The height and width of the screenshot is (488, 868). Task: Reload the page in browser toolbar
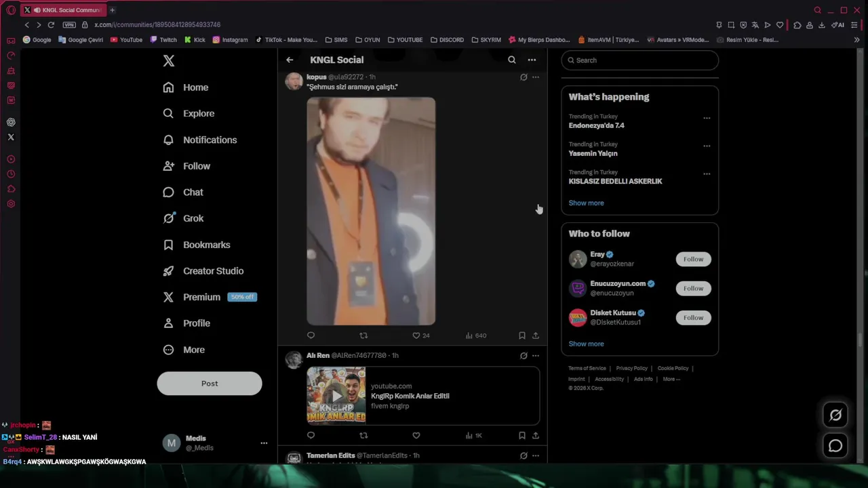tap(51, 25)
